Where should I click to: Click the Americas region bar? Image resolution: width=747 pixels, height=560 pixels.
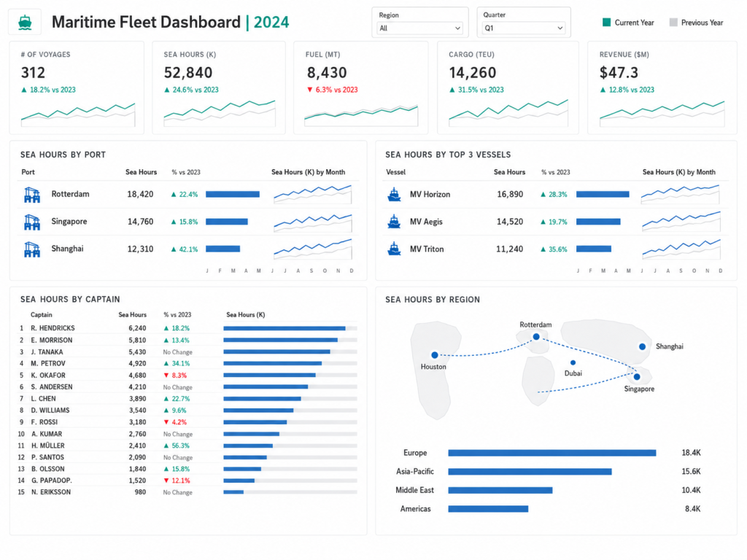click(488, 508)
